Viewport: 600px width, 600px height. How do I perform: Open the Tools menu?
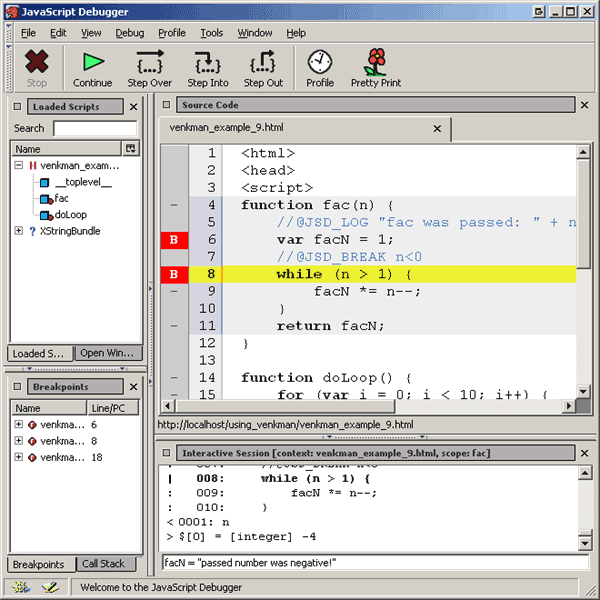(212, 33)
